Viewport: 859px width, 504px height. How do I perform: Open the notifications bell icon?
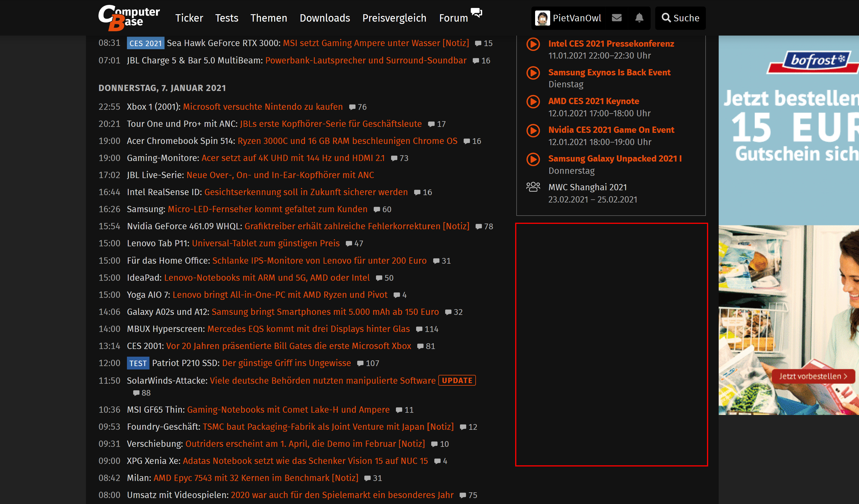tap(639, 18)
